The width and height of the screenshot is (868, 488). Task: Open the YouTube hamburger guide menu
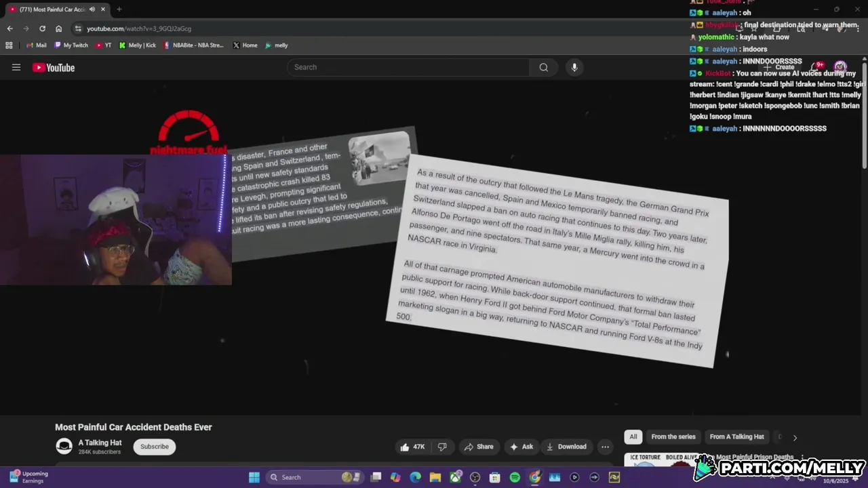pyautogui.click(x=16, y=67)
